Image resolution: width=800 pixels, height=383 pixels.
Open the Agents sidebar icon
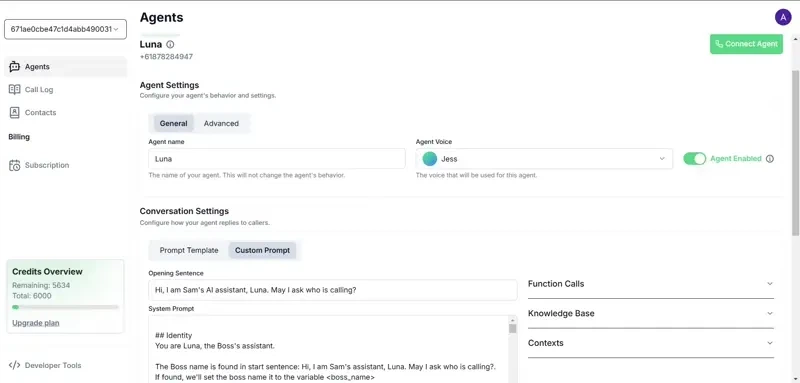click(14, 67)
